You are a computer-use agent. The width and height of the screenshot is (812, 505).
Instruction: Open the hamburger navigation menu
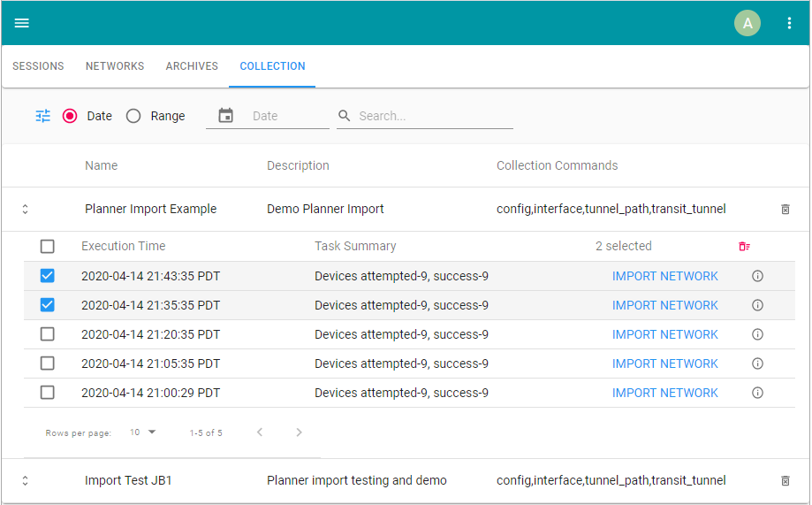[22, 23]
